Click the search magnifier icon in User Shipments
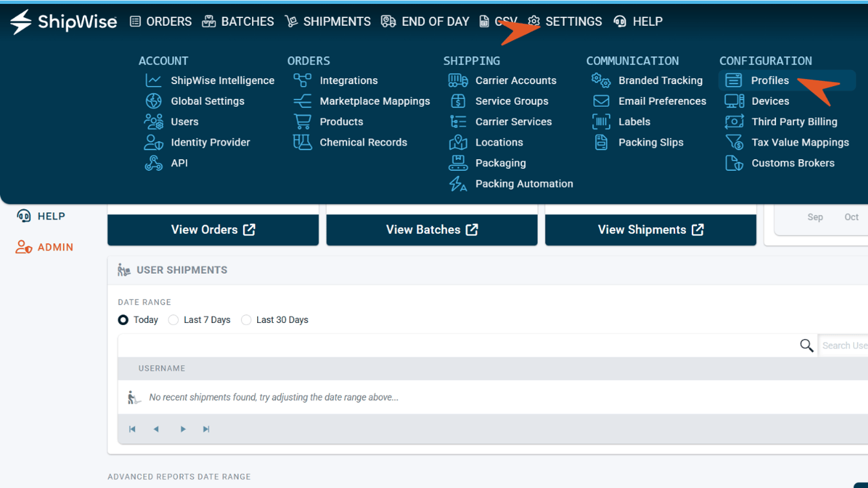 [806, 346]
